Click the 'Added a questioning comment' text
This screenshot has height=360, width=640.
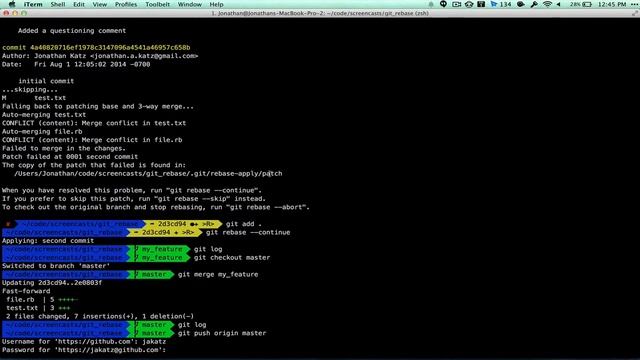[72, 31]
